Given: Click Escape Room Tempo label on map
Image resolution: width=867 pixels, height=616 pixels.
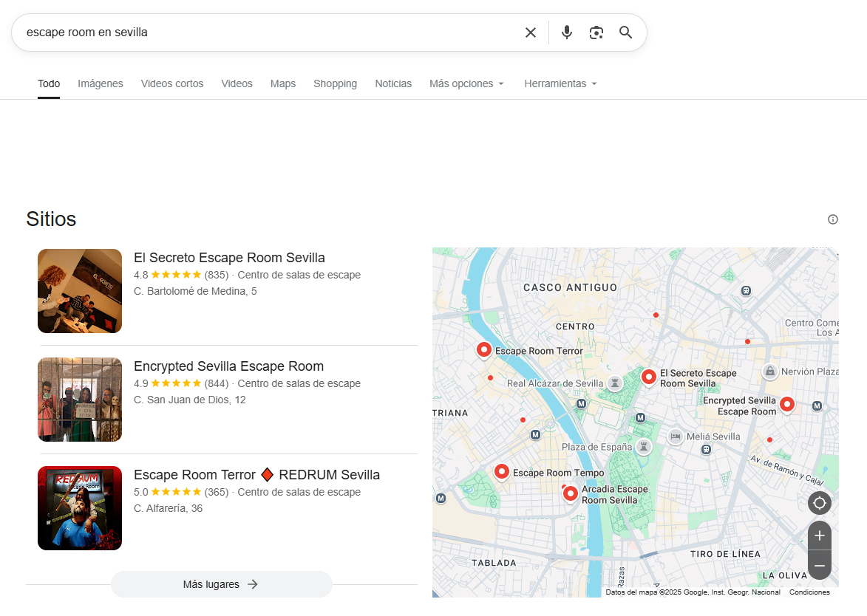Looking at the screenshot, I should coord(559,473).
